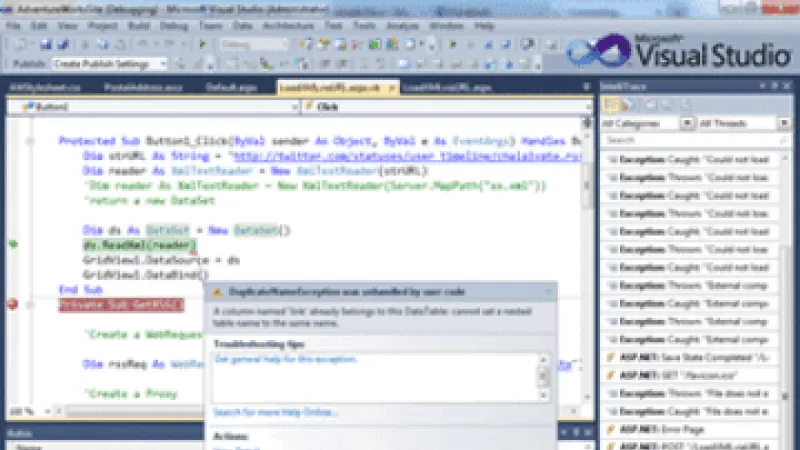The image size is (800, 450).
Task: Open the Help menu
Action: (x=484, y=26)
